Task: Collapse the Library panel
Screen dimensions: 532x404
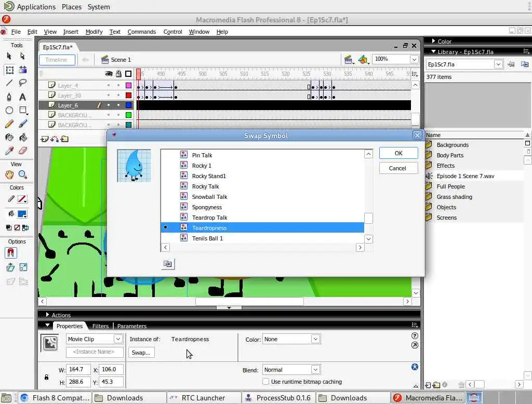Action: (434, 51)
